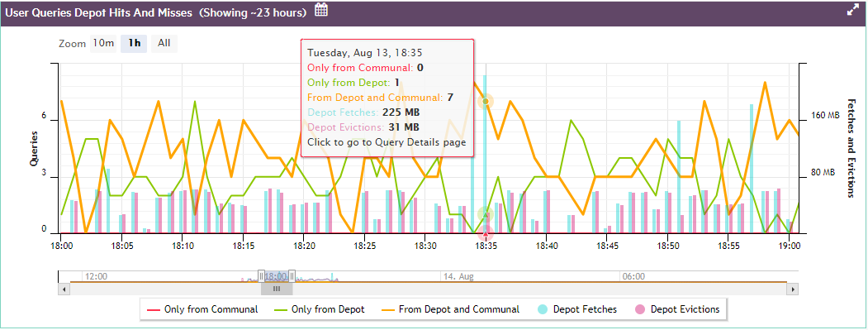The width and height of the screenshot is (868, 330).
Task: Toggle Depot Fetches legend series
Action: pos(576,309)
